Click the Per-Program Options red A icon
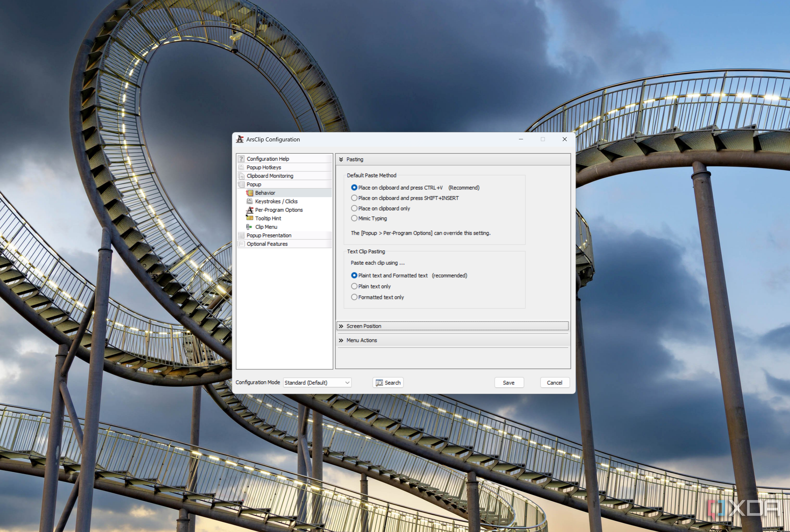 coord(250,210)
